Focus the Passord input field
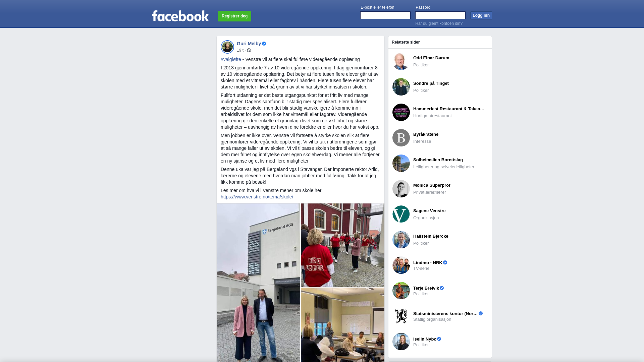Viewport: 644px width, 362px height. pos(440,15)
